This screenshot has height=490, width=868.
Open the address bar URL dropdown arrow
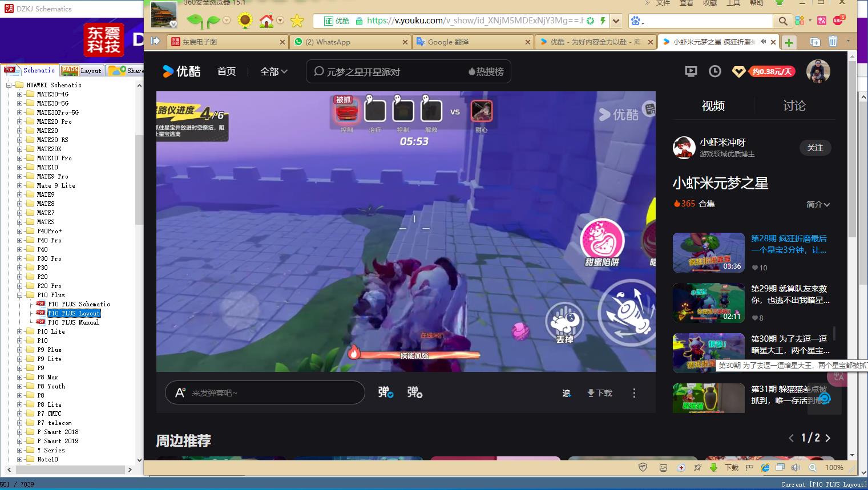pyautogui.click(x=616, y=21)
